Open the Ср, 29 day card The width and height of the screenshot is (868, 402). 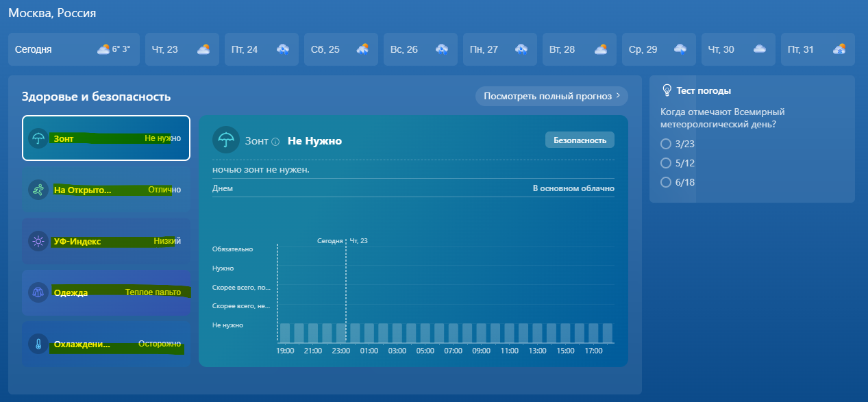(659, 49)
